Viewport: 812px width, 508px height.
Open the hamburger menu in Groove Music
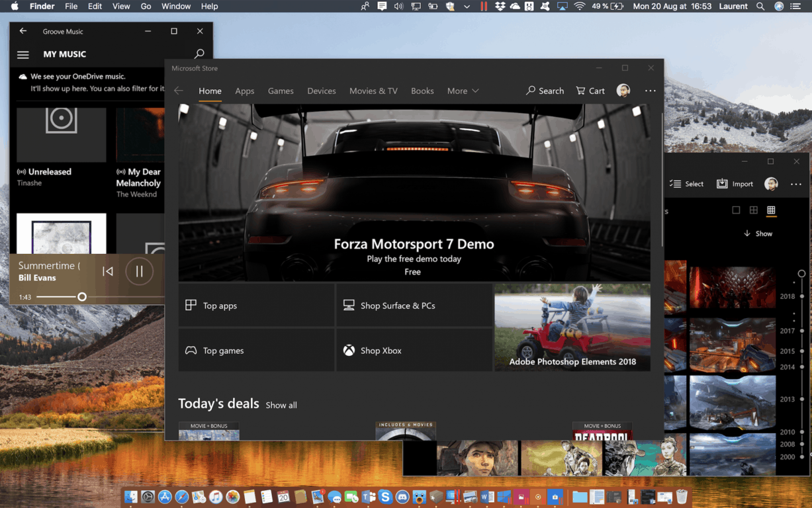tap(23, 55)
